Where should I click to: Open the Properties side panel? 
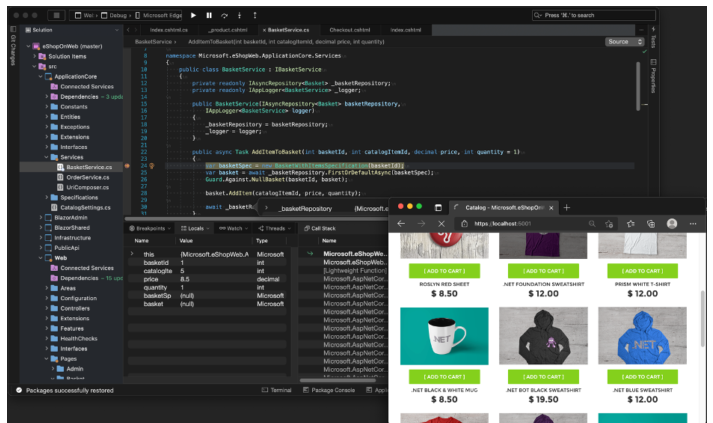coord(653,76)
